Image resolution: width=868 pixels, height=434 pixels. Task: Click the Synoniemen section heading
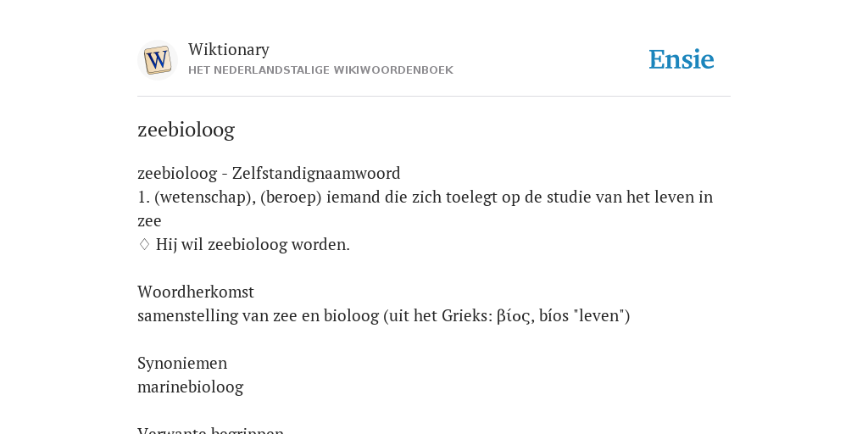pos(182,363)
